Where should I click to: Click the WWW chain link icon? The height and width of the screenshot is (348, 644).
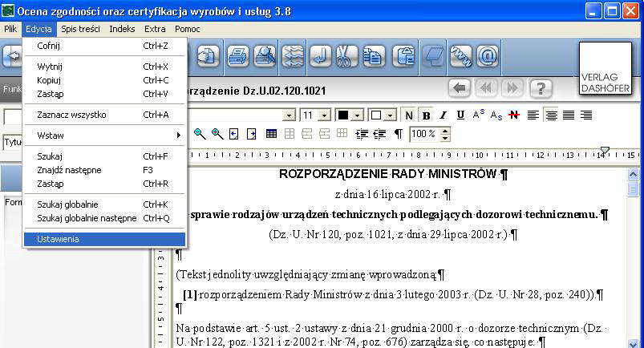tap(461, 55)
